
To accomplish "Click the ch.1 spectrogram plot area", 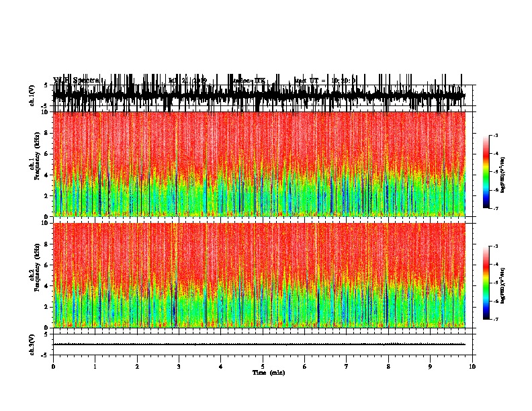I will click(259, 164).
